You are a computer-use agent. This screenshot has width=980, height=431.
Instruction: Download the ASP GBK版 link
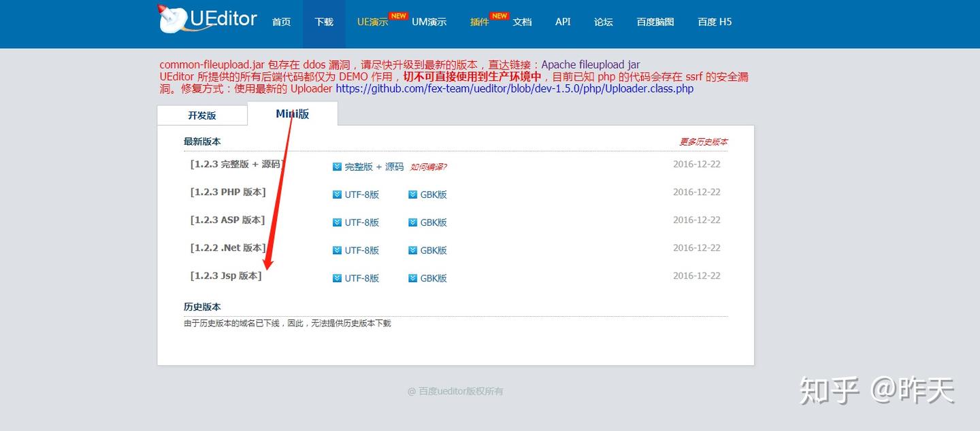[x=434, y=222]
